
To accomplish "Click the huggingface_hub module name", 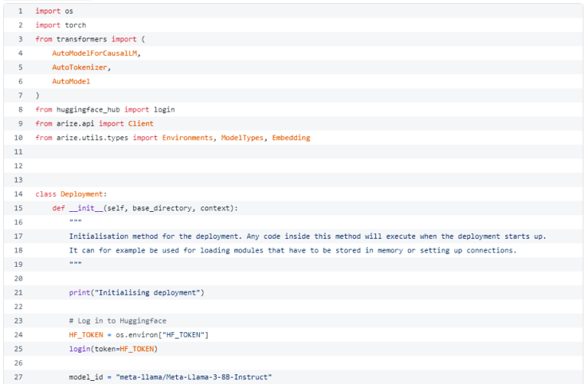I will [x=88, y=109].
